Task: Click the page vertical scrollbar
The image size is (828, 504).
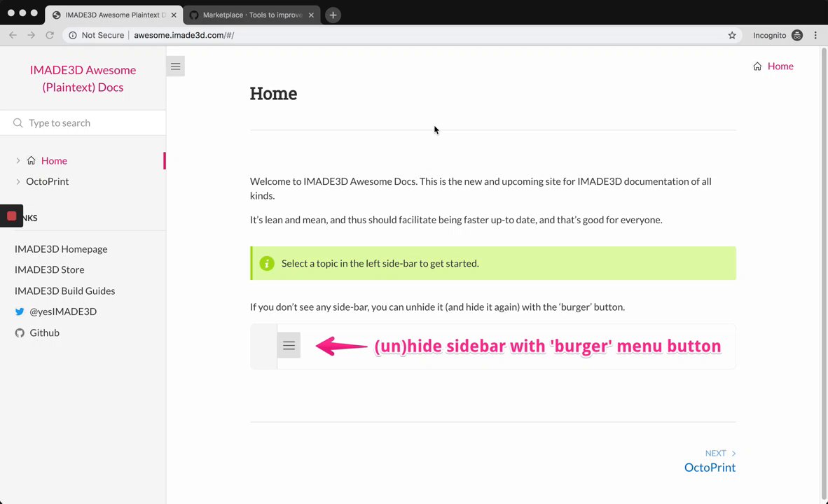Action: pos(823,273)
